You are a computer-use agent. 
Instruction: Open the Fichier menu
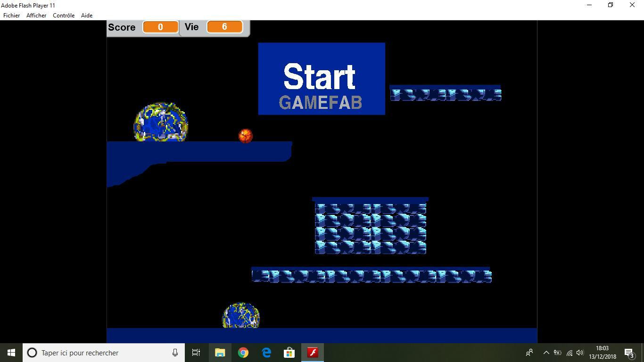12,16
